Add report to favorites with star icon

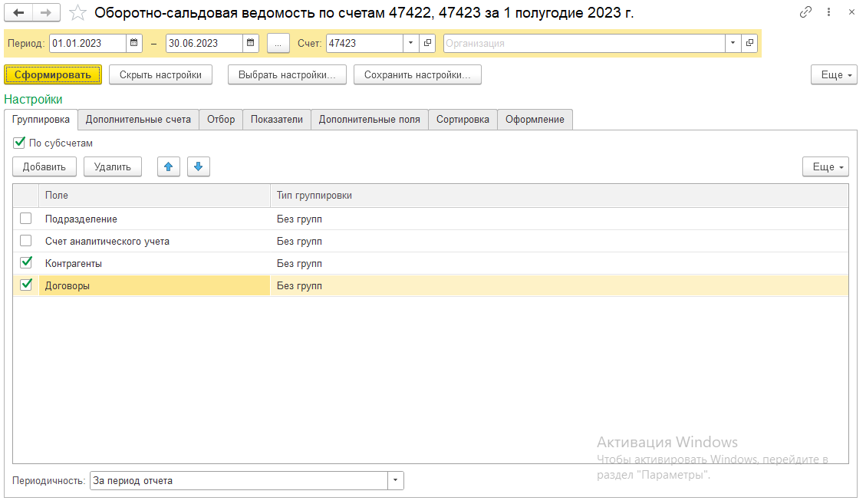[x=77, y=13]
